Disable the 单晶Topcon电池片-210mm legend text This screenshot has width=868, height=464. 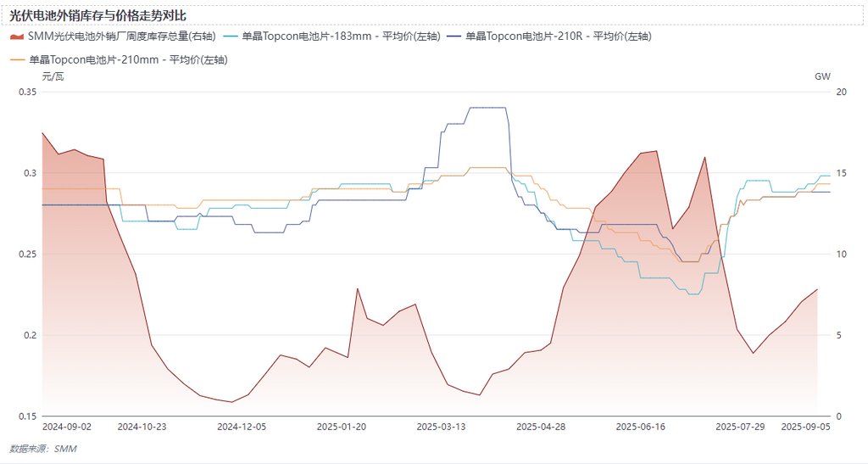(127, 60)
